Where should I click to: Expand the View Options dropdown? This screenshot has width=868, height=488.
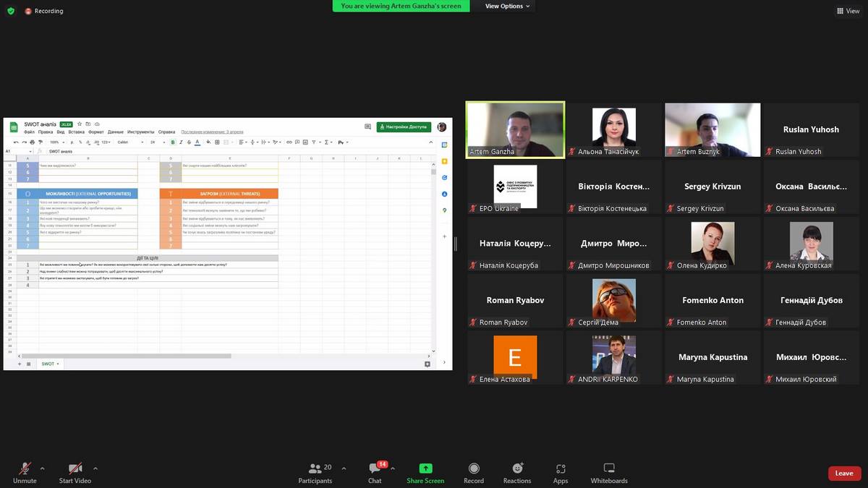coord(507,6)
